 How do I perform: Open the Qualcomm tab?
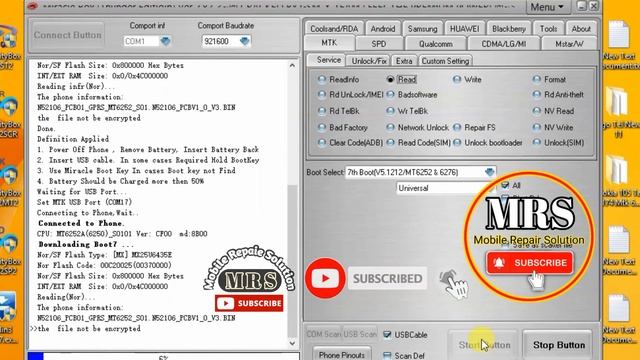(x=436, y=44)
